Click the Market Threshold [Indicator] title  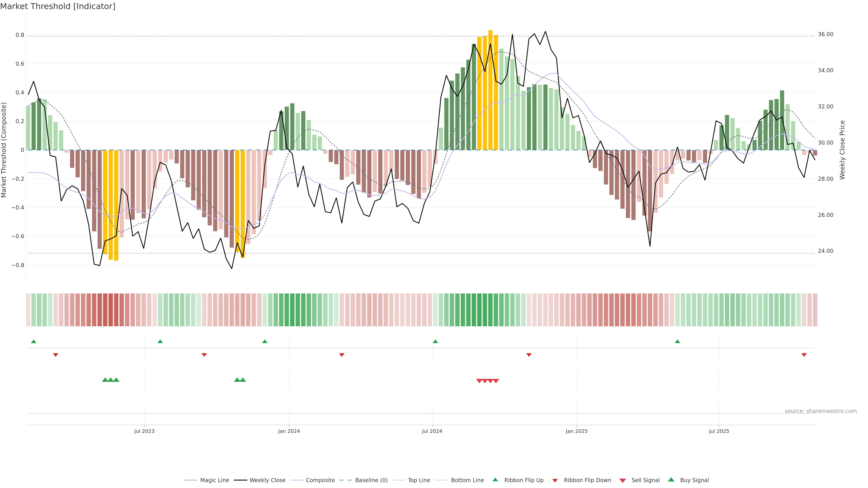point(58,6)
